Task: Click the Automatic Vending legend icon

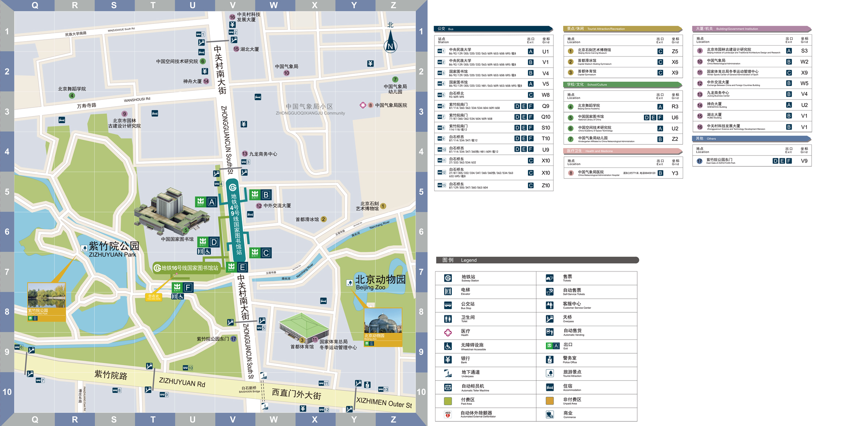Action: click(x=550, y=332)
